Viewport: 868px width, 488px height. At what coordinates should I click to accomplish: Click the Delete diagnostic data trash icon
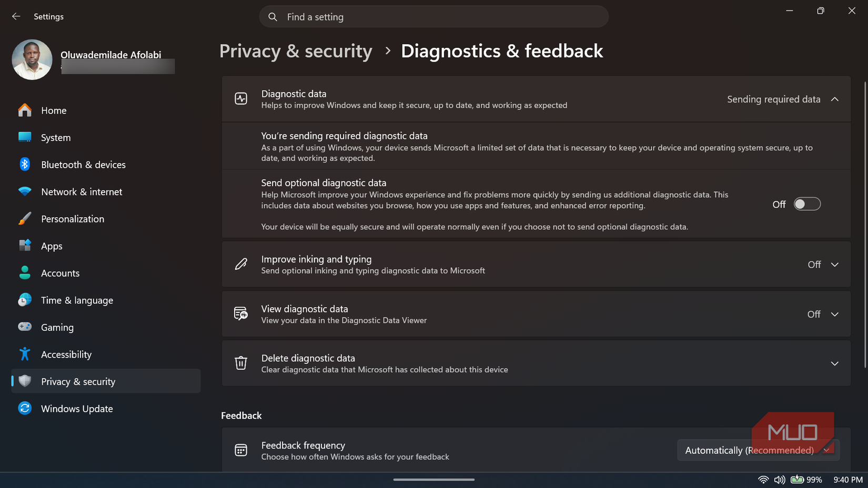click(x=241, y=363)
